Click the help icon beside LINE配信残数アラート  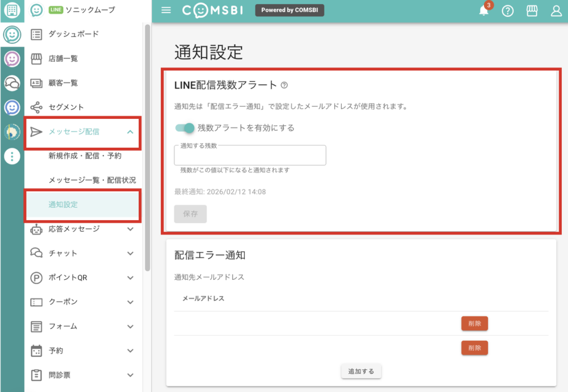click(284, 85)
